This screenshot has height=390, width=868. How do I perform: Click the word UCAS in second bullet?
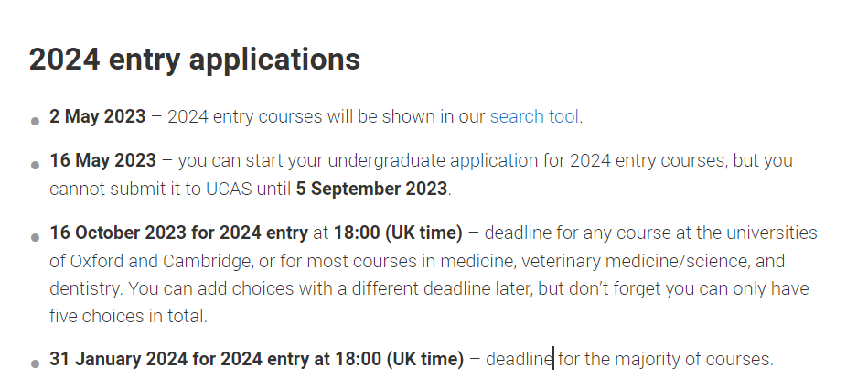point(229,189)
